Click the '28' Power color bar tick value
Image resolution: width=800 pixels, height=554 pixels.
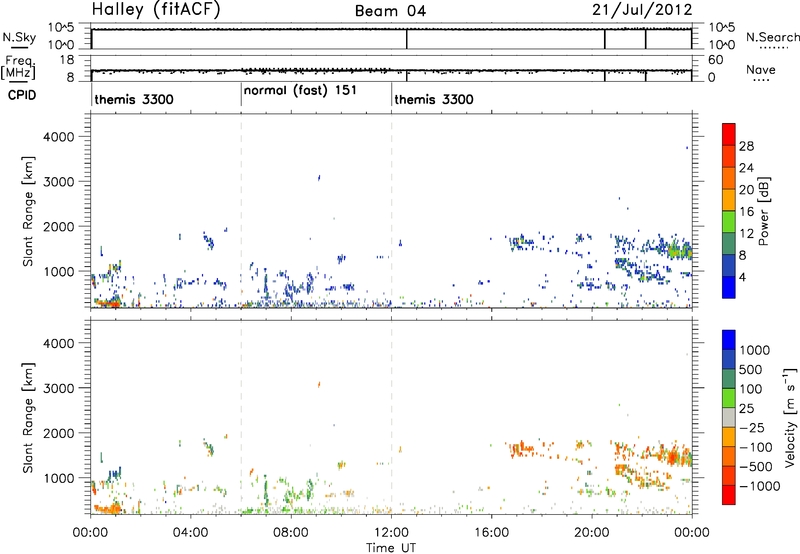(746, 146)
